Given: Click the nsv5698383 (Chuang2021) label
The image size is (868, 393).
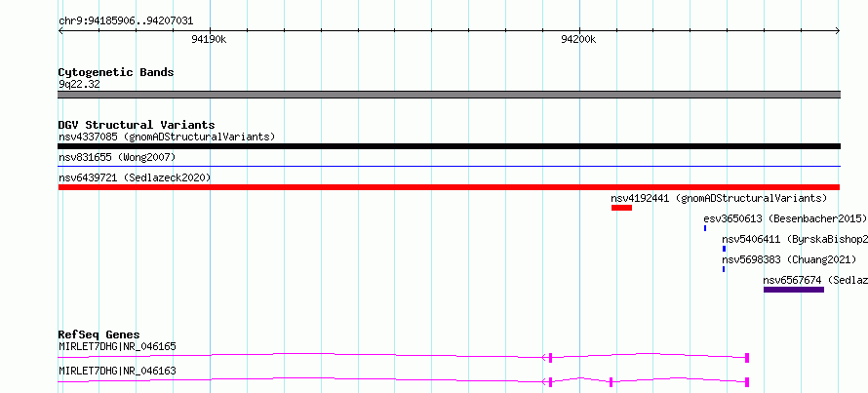Looking at the screenshot, I should tap(789, 259).
